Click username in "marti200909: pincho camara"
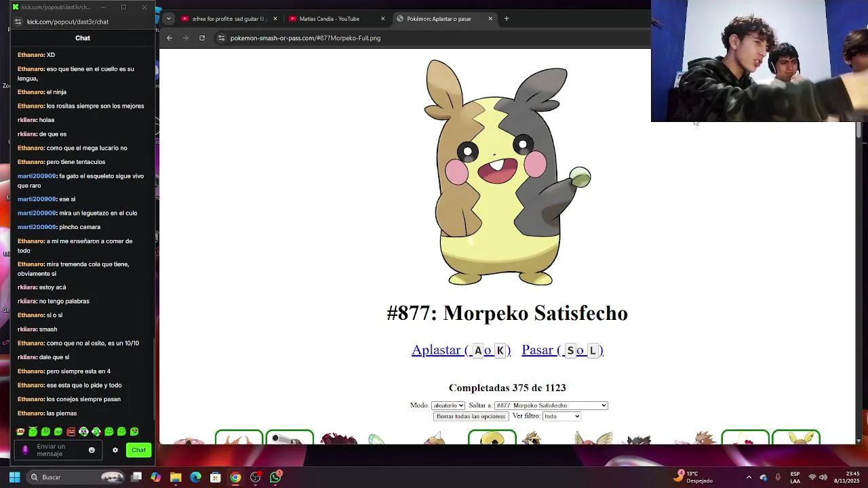 tap(37, 227)
